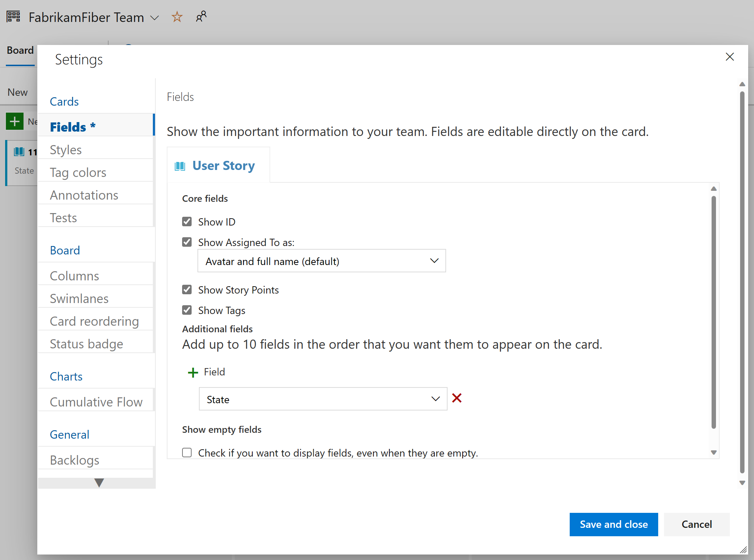Enable Show empty fields checkbox

(188, 453)
